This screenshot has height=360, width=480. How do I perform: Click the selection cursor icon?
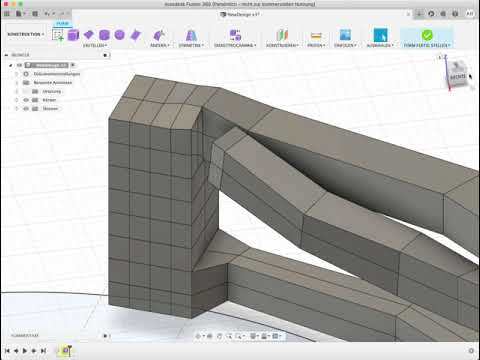coord(380,35)
